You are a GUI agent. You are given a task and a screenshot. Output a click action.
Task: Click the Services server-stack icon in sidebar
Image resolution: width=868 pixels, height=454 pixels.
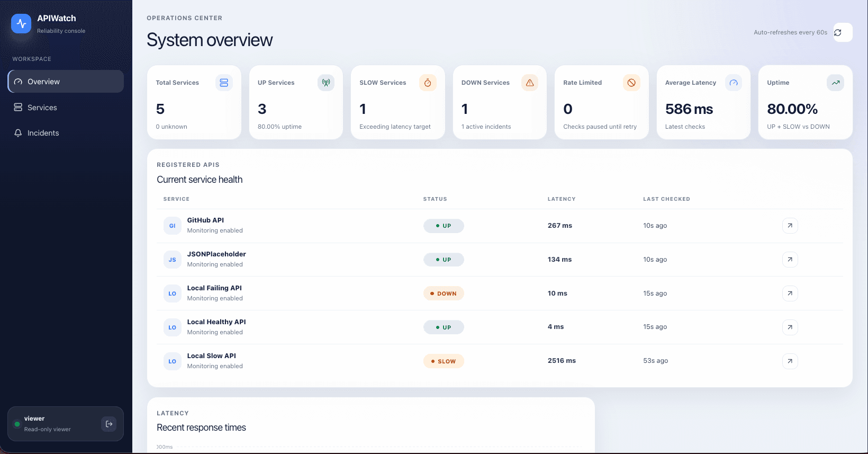pos(18,108)
